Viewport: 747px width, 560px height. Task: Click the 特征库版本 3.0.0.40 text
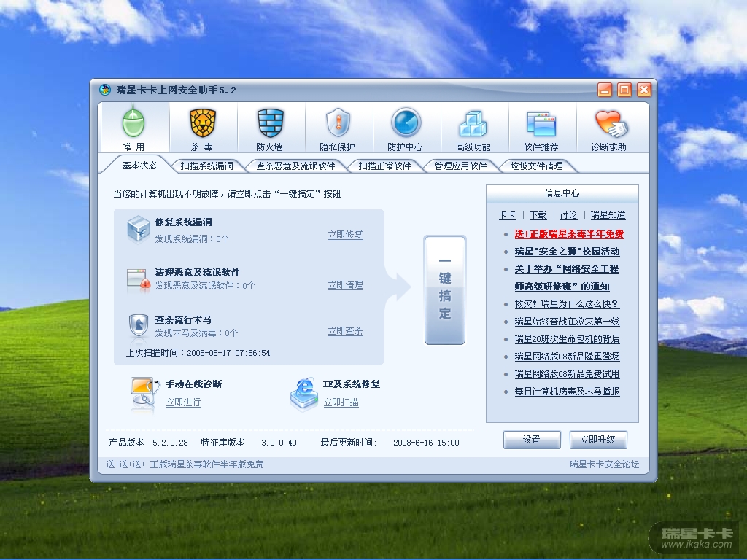[x=249, y=443]
